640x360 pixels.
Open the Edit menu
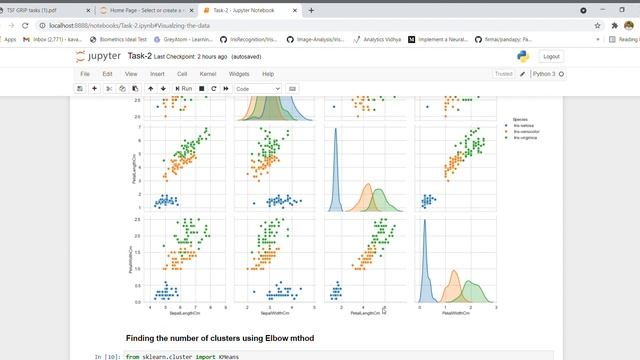point(107,74)
